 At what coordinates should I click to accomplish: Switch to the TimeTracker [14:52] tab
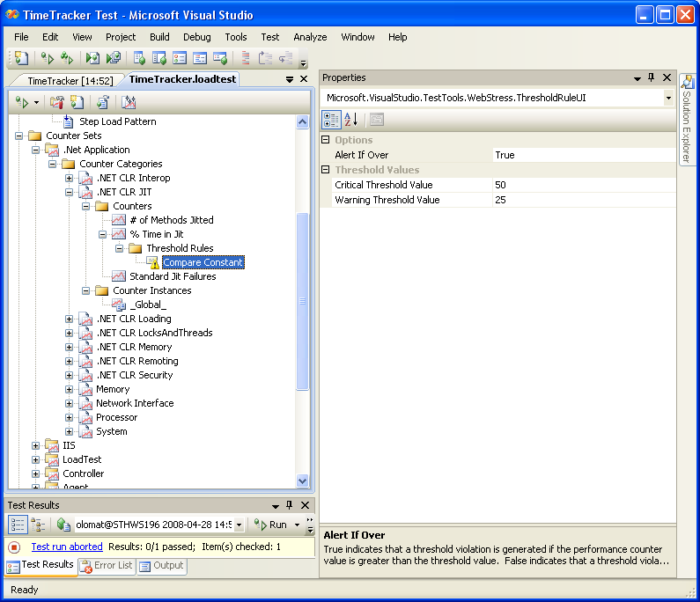coord(70,81)
